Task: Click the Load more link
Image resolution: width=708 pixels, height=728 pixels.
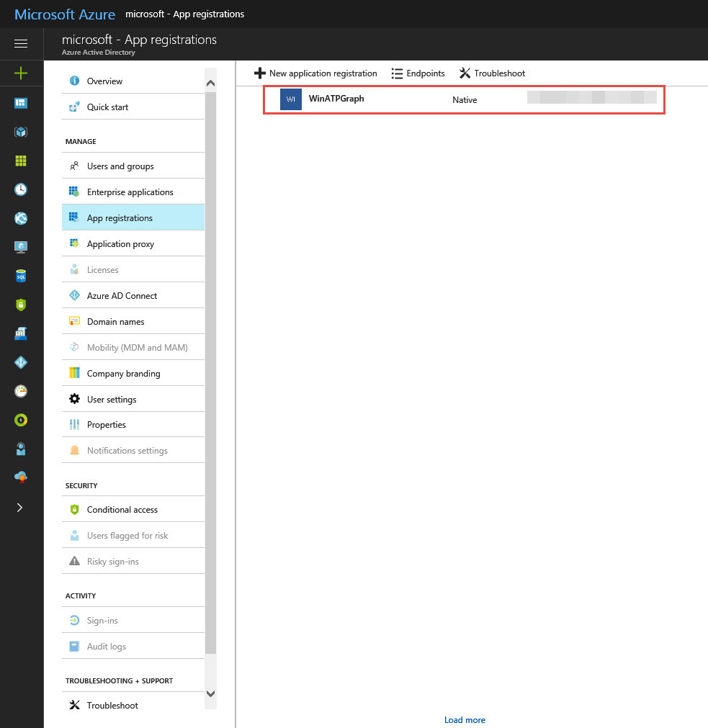Action: (x=465, y=720)
